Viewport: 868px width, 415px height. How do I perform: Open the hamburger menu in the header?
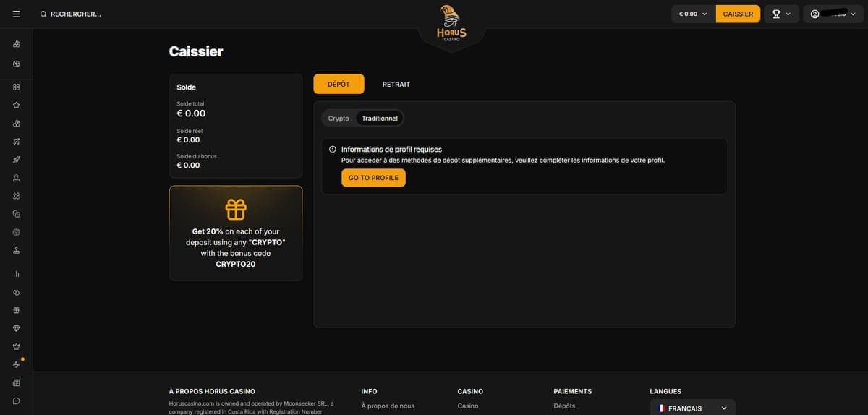(x=16, y=14)
